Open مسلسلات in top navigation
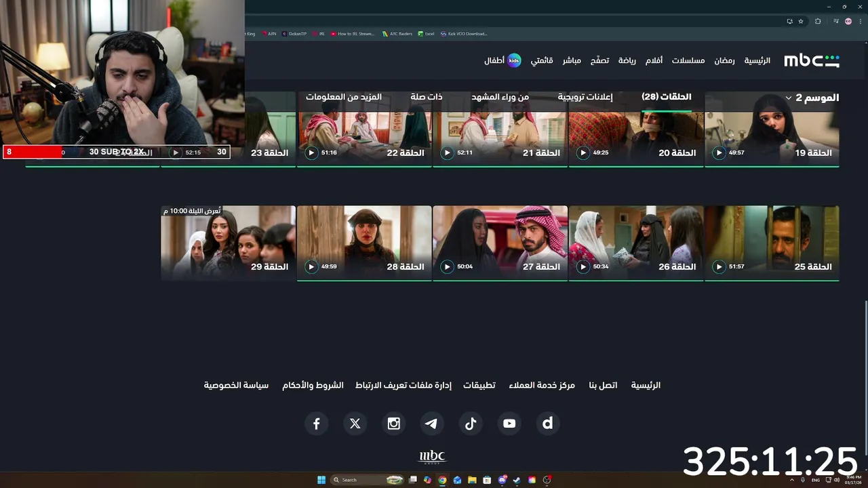Screen dimensions: 868x488 click(688, 60)
